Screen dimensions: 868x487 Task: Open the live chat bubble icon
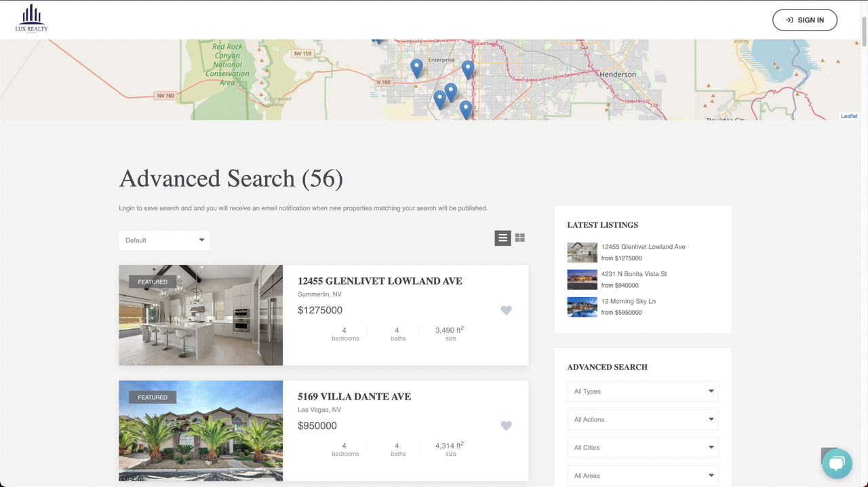click(837, 464)
